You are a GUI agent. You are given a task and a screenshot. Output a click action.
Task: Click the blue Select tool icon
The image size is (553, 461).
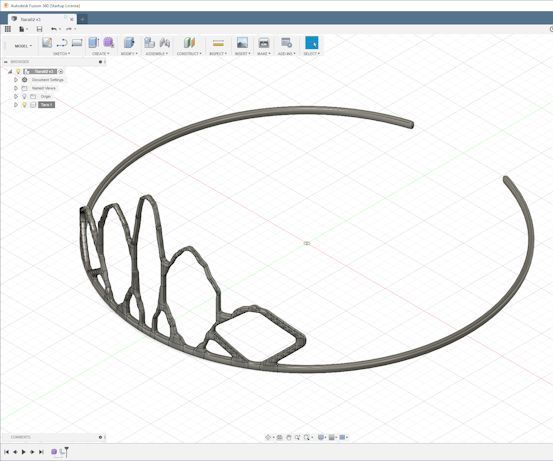312,43
